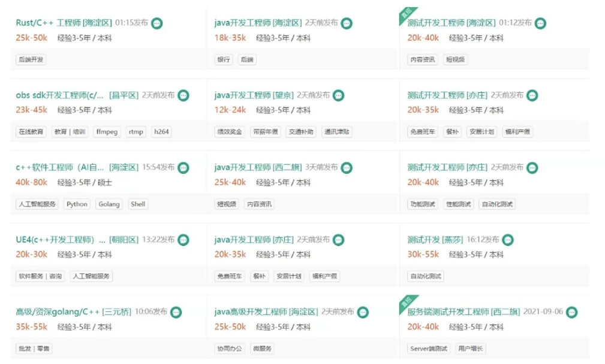Start chat for obs sdk开发工程师 job

183,95
